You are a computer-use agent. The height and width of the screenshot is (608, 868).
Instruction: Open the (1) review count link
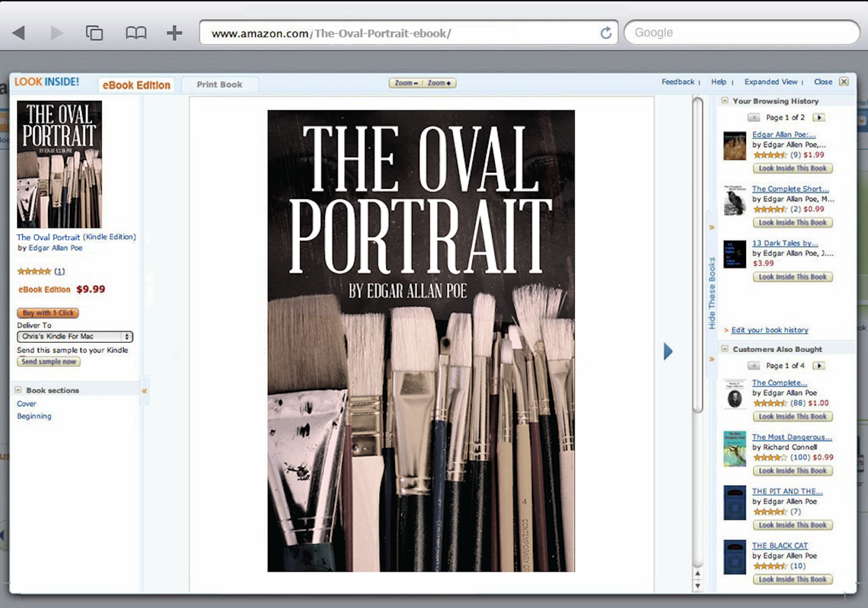click(x=59, y=271)
